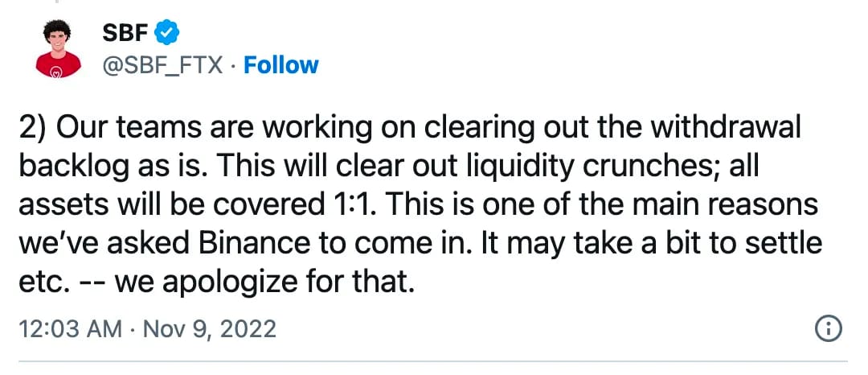Click the heart emblem on avatar's red shirt
Viewport: 868px width, 375px height.
56,71
